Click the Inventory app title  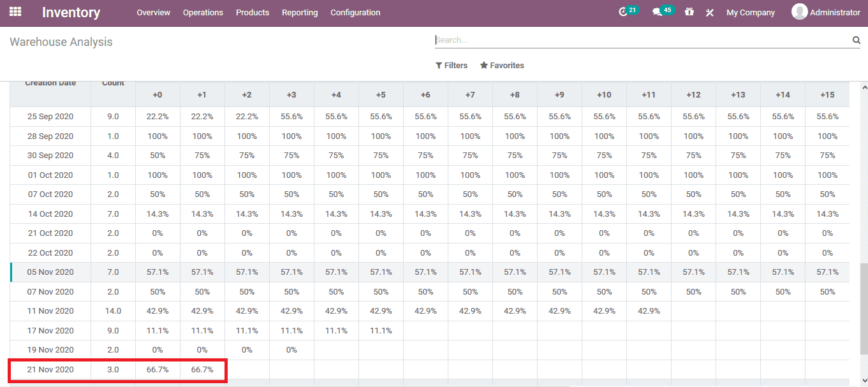(x=71, y=12)
